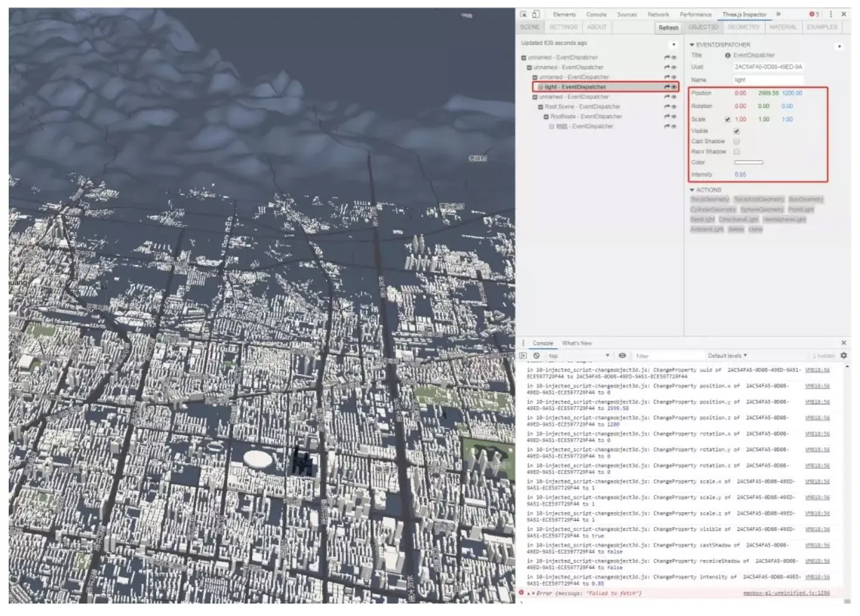
Task: Open console settings gear icon
Action: coord(844,355)
